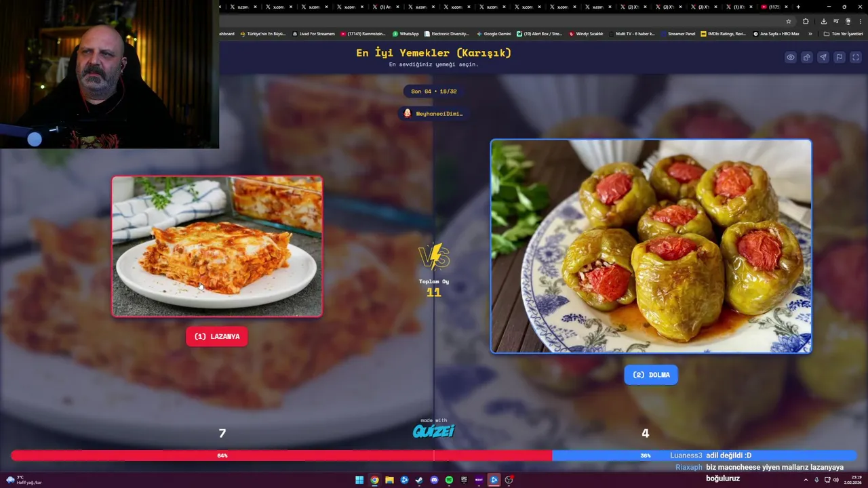Screen dimensions: 868x488
Task: Vote for the (1) LAZANYA button
Action: [217, 336]
